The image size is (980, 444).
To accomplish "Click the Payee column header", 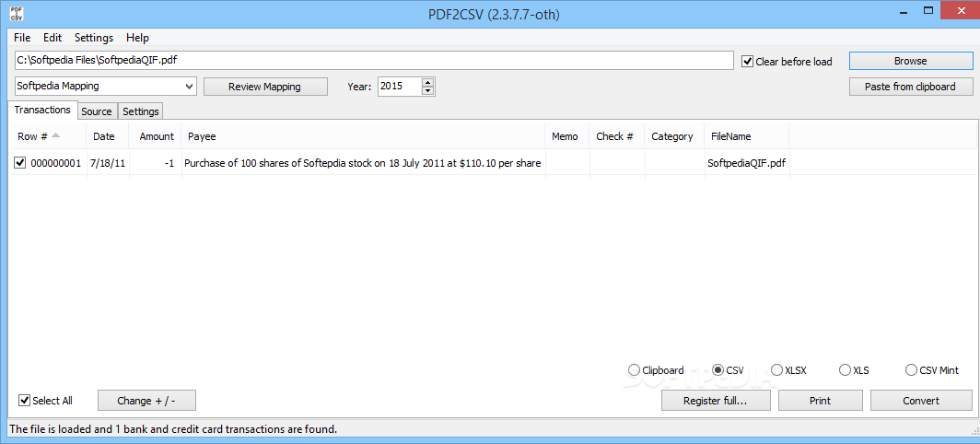I will click(x=363, y=136).
